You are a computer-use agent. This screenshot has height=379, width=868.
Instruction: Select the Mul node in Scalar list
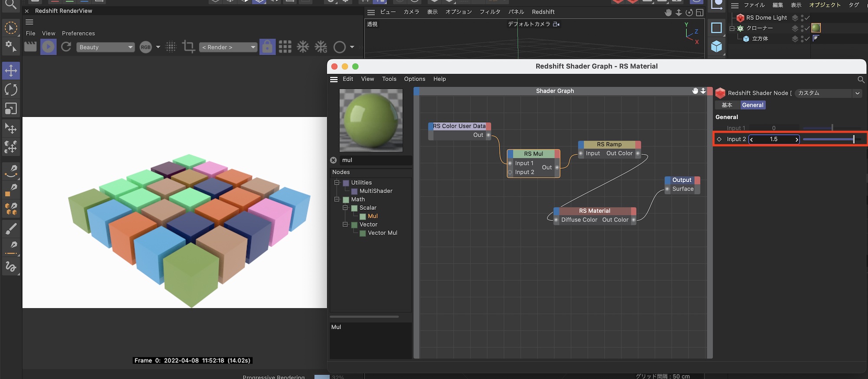[x=372, y=216]
